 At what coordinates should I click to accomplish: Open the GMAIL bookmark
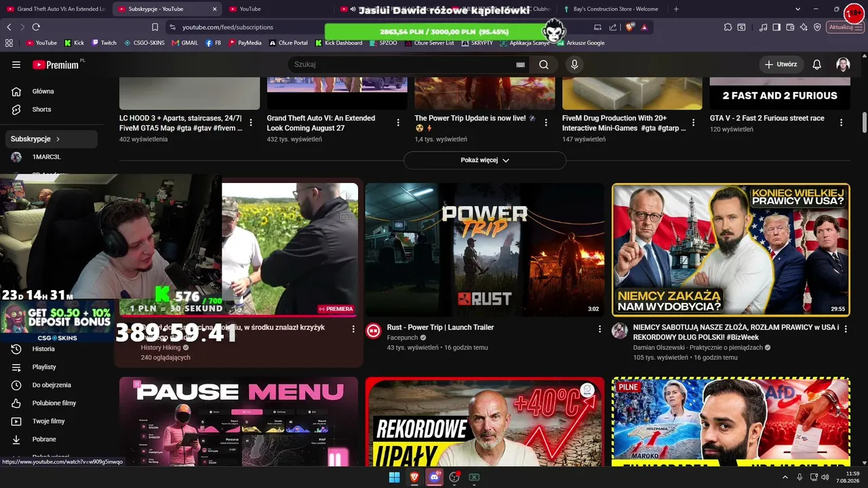[184, 43]
